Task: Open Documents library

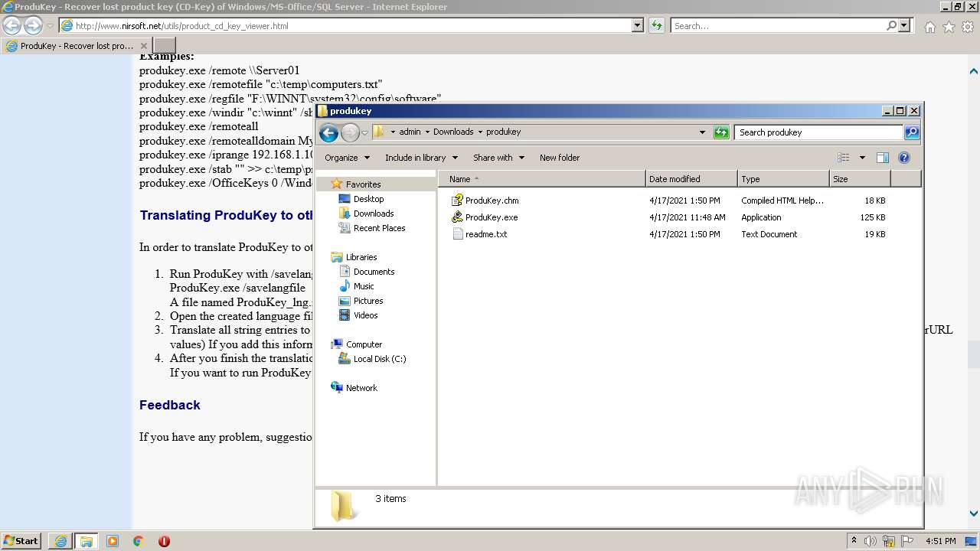Action: coord(374,272)
